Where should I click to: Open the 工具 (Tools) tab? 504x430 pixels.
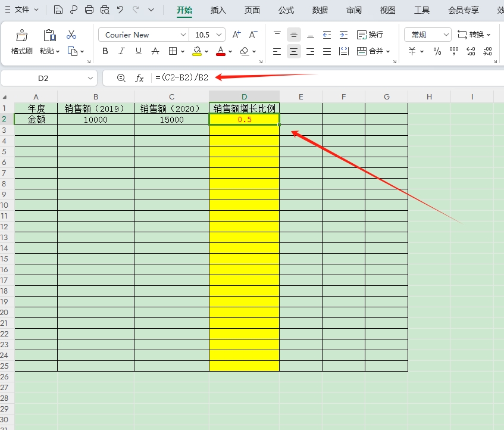pos(422,10)
